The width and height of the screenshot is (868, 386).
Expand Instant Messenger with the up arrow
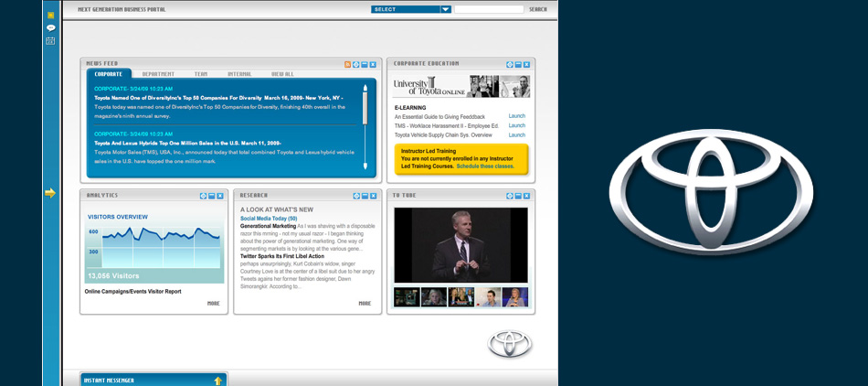click(217, 381)
